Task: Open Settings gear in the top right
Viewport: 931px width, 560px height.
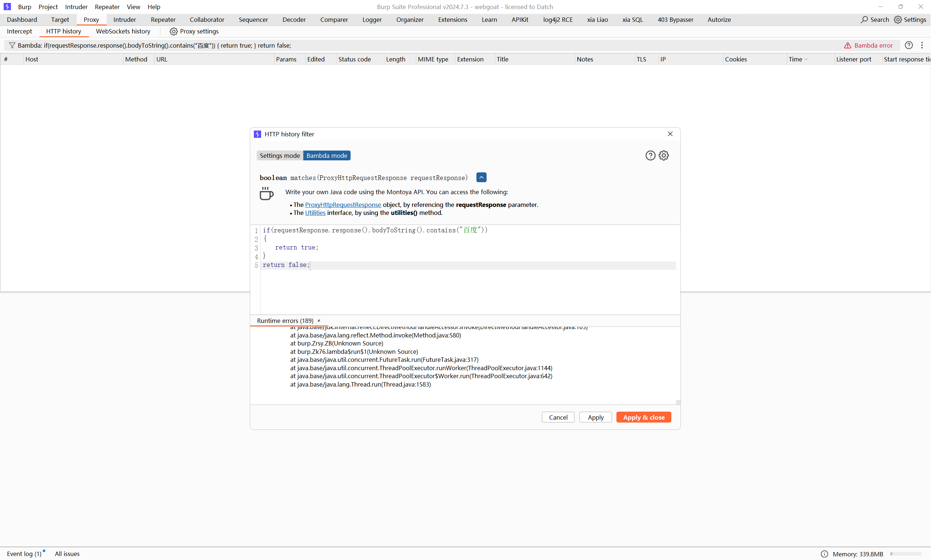Action: coord(898,19)
